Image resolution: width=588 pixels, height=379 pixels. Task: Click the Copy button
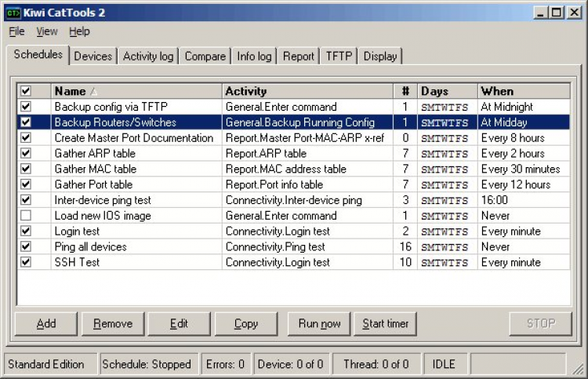point(246,323)
